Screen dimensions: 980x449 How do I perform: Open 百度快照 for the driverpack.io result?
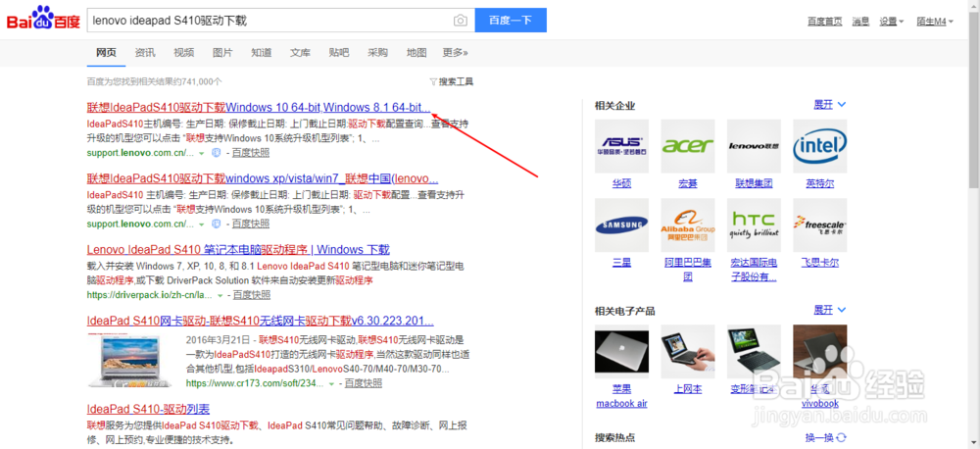(x=252, y=294)
